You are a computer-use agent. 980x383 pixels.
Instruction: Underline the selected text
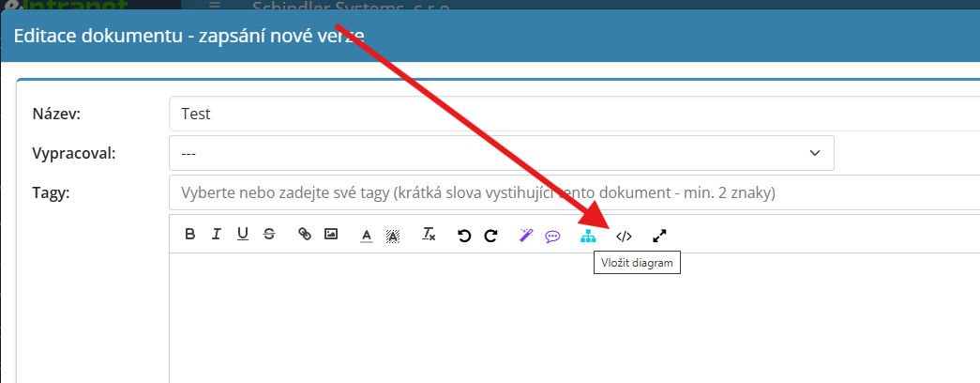(243, 235)
